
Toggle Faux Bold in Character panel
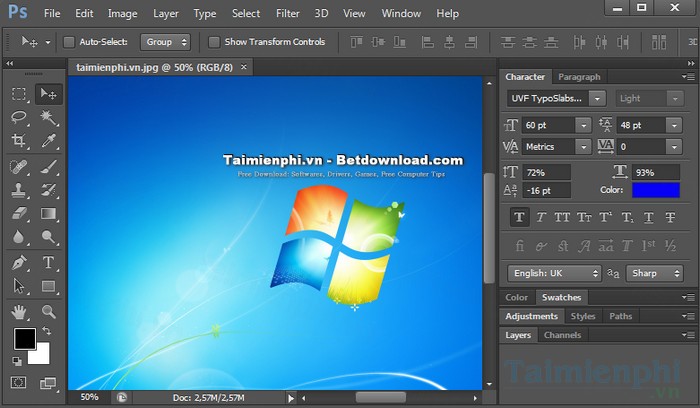(519, 217)
